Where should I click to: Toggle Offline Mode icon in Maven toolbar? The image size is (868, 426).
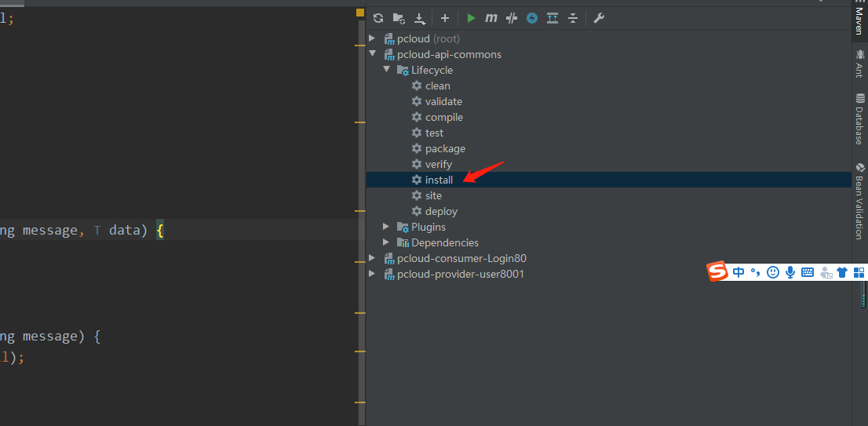[x=512, y=18]
